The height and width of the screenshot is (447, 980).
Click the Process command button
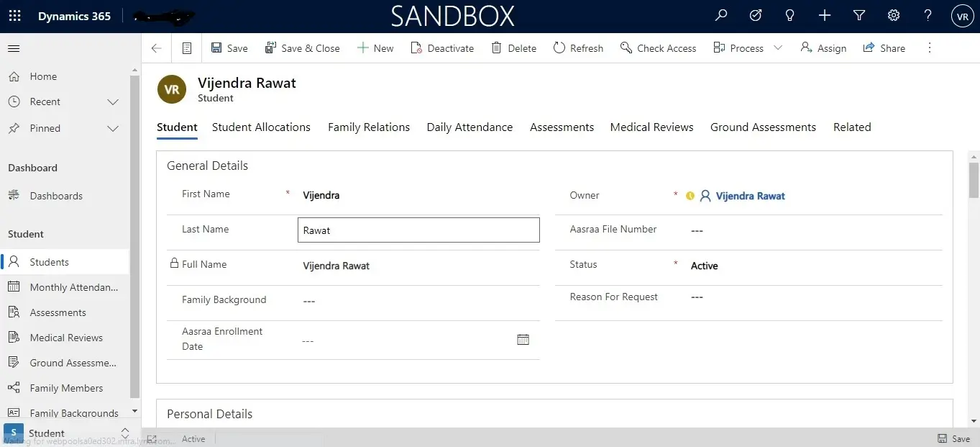[x=738, y=48]
